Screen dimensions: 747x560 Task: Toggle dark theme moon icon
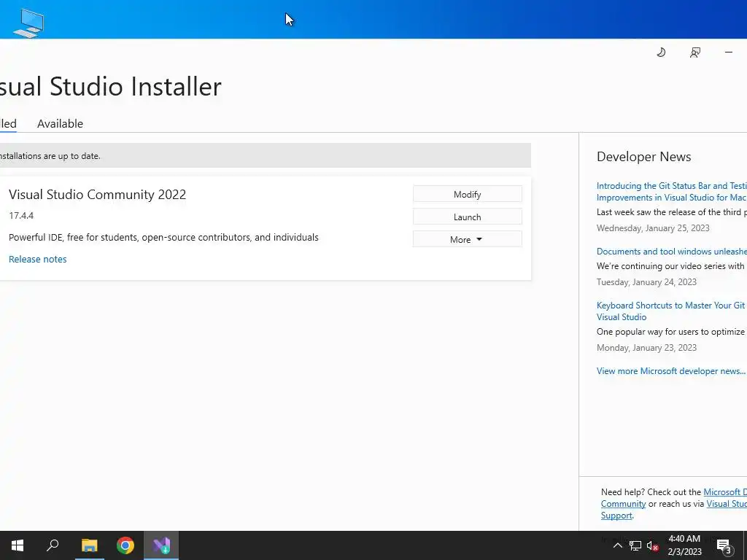tap(661, 52)
